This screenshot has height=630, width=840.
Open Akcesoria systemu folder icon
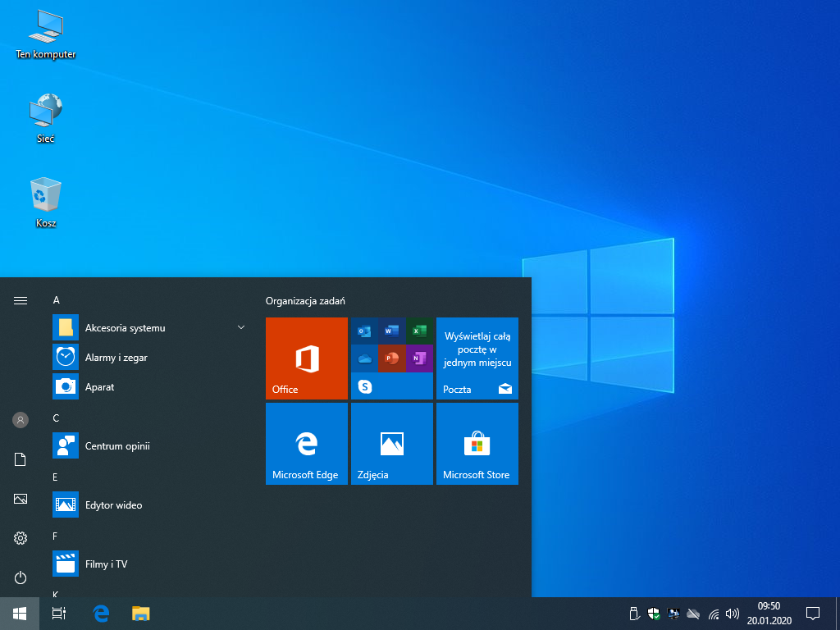(66, 327)
